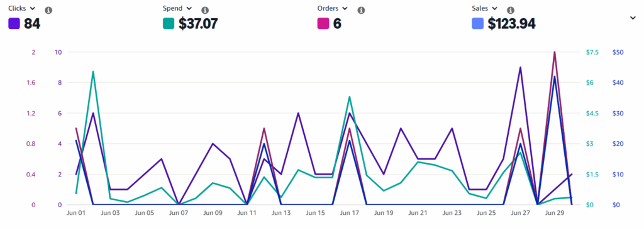Click the Orders peak point at Jun 29
Image resolution: width=644 pixels, height=228 pixels.
(x=555, y=52)
